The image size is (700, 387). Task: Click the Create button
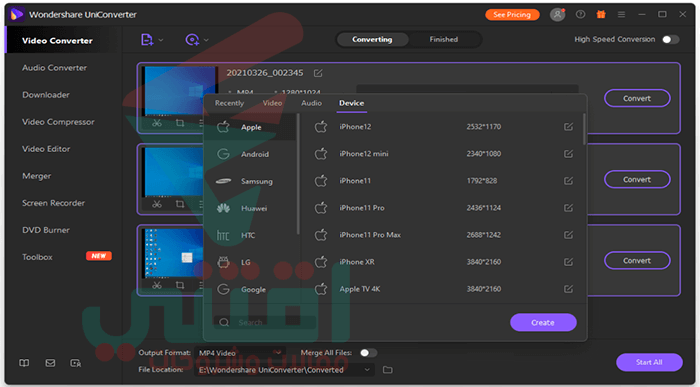(543, 322)
